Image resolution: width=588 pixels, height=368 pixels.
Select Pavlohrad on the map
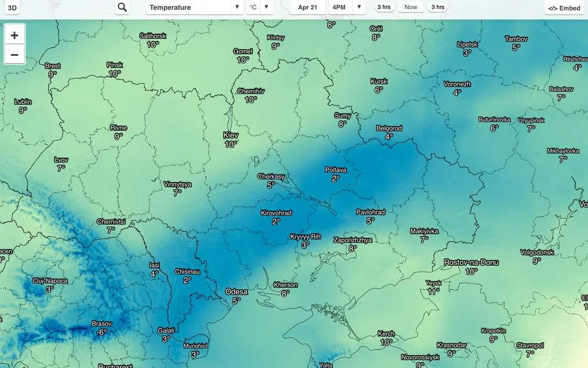click(x=370, y=212)
